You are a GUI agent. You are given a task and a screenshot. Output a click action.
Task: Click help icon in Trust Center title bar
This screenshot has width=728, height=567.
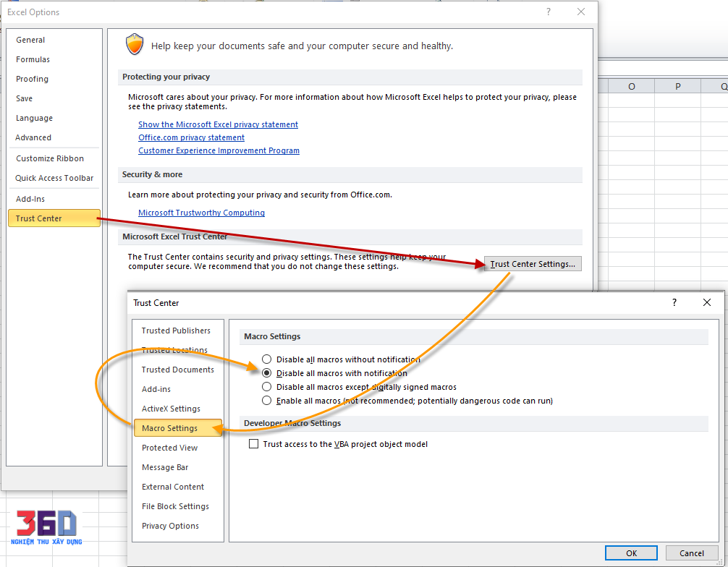click(674, 302)
